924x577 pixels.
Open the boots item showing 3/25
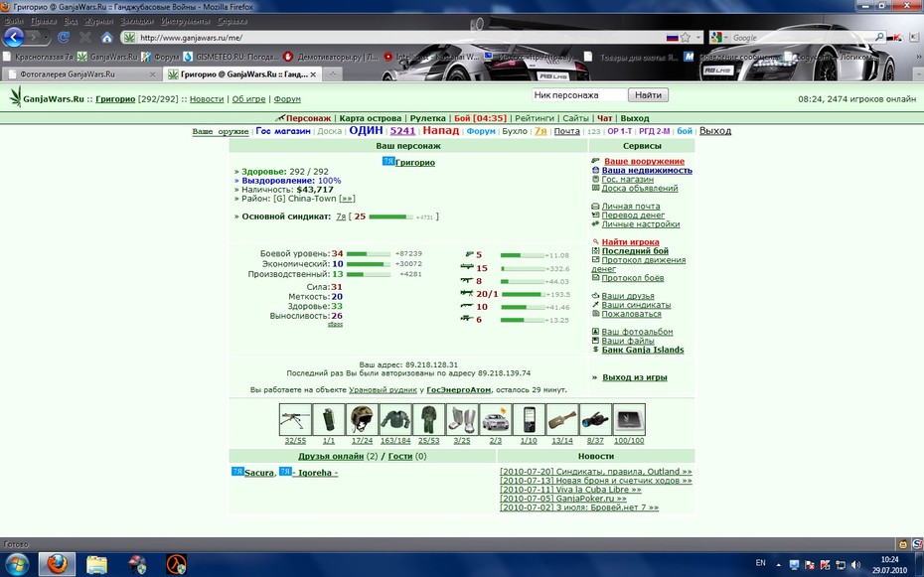[x=462, y=420]
